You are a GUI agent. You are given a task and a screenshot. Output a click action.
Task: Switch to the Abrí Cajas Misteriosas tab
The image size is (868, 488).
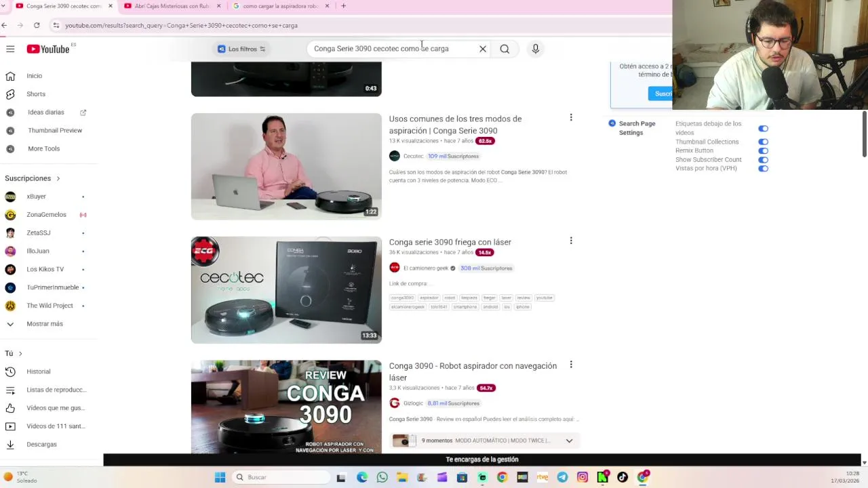pos(172,6)
